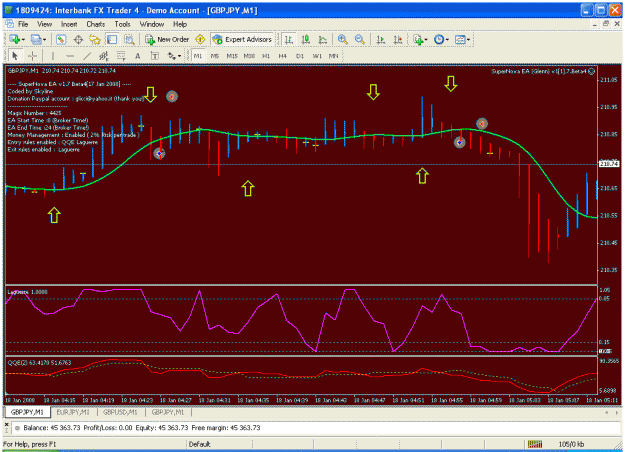Switch timeframe to M30

pyautogui.click(x=249, y=56)
